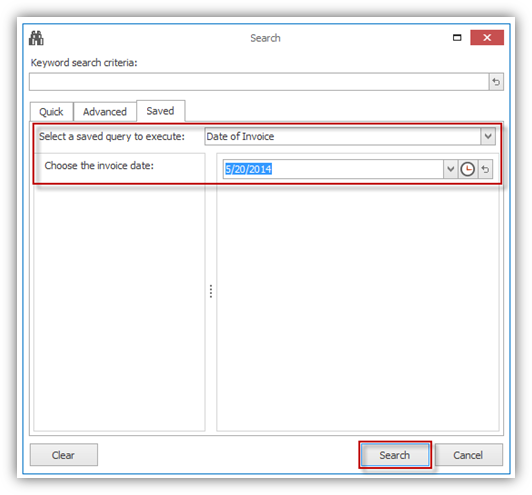Click the Search window title text
Viewport: 532px width, 495px height.
tap(265, 38)
